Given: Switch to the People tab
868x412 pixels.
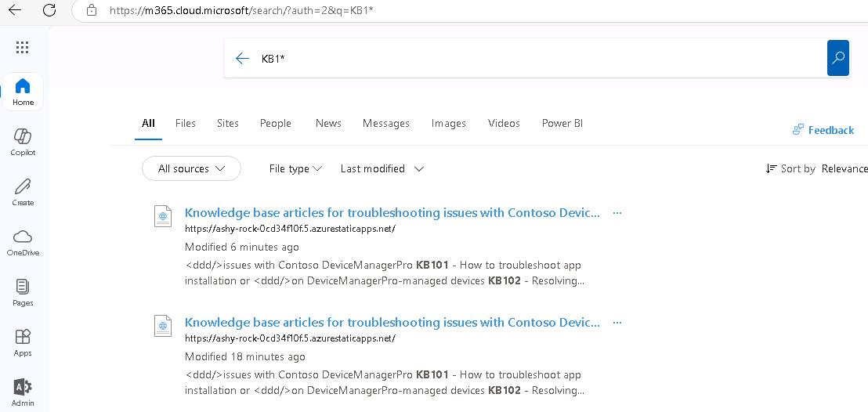Looking at the screenshot, I should (276, 124).
